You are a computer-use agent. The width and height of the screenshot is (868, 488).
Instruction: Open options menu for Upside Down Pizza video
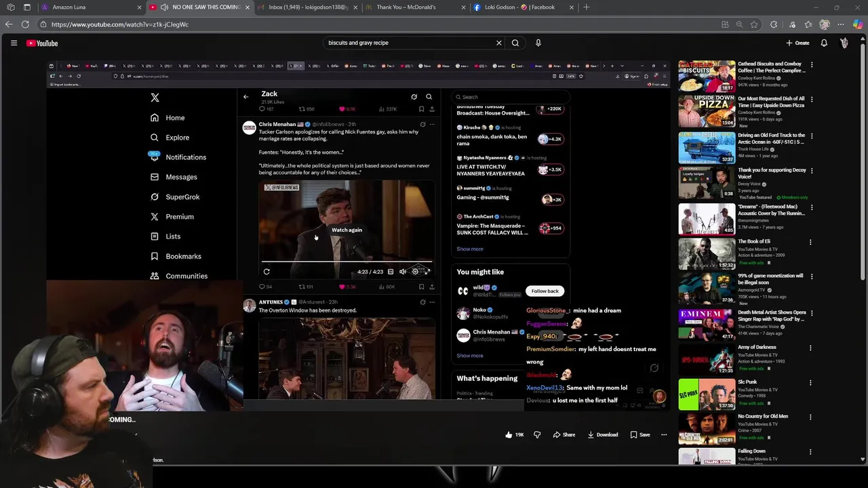point(812,100)
